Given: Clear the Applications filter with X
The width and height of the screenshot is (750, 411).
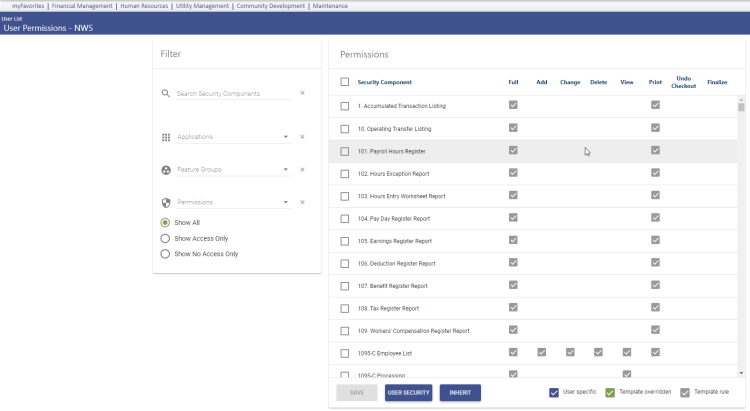Looking at the screenshot, I should 302,137.
